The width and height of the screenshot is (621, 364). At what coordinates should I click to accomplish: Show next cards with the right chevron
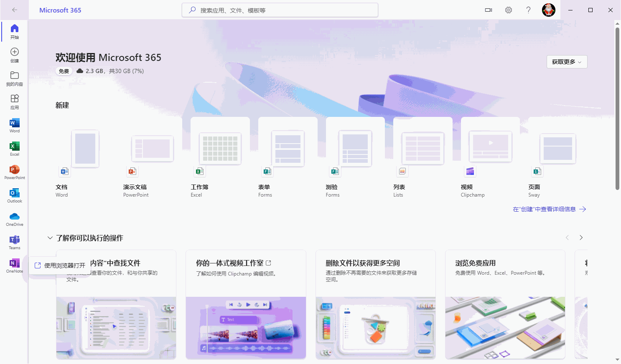pyautogui.click(x=581, y=238)
